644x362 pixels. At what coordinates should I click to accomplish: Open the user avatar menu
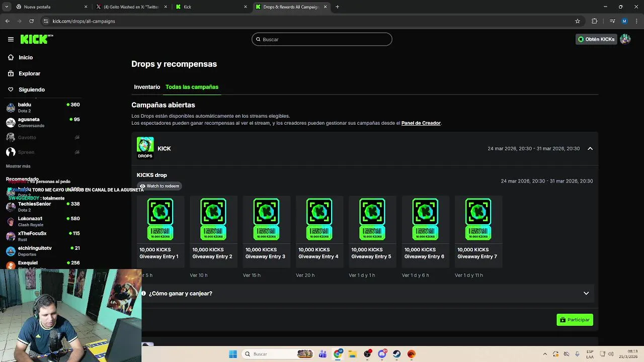625,39
